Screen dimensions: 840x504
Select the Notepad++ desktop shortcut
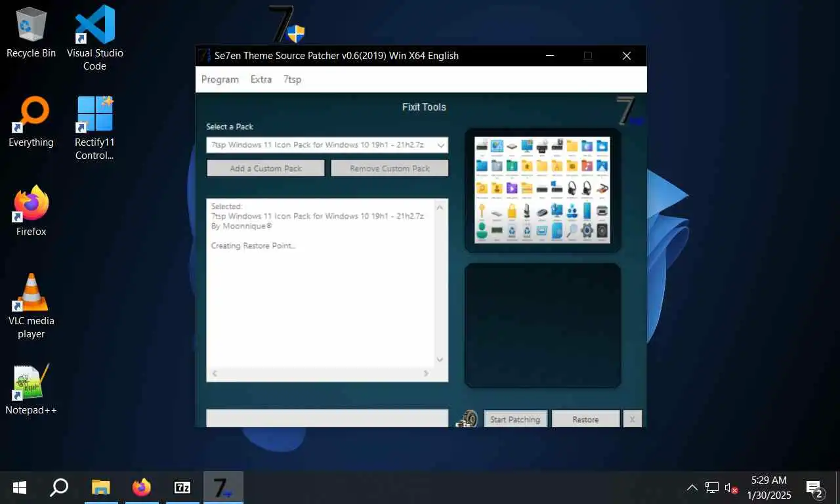click(31, 390)
